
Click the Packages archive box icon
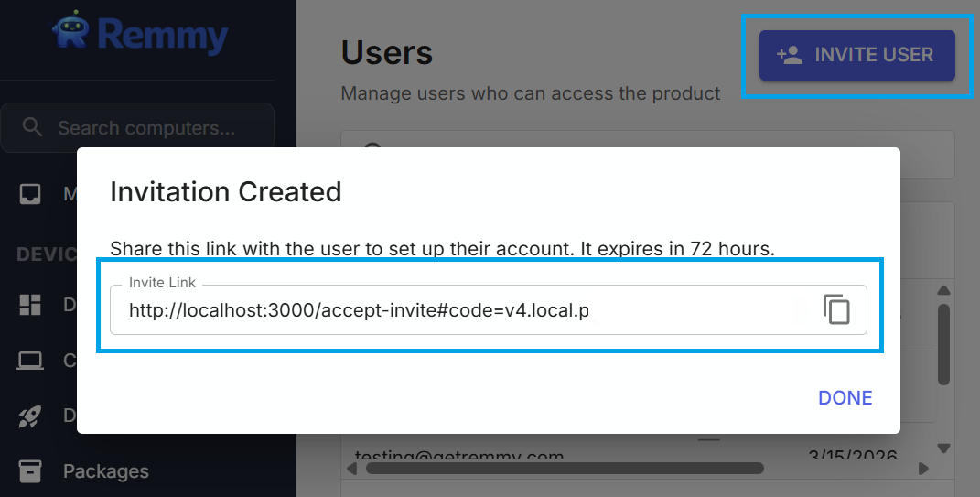(x=30, y=471)
